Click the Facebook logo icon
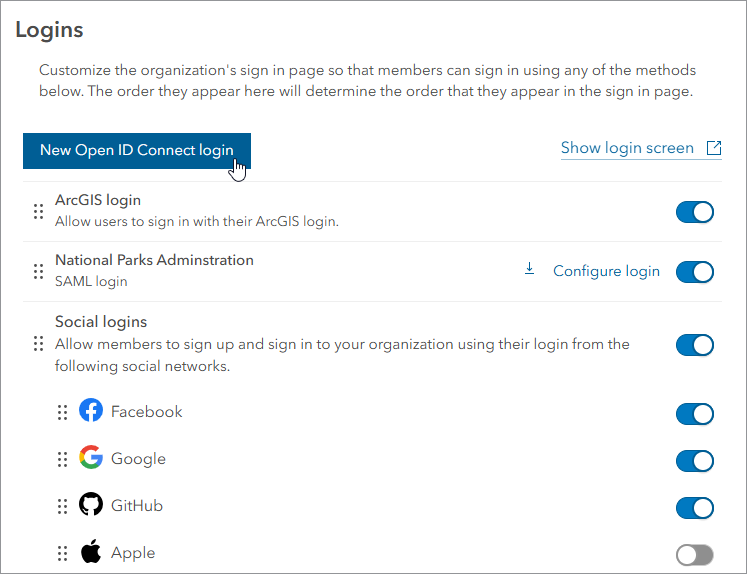Image resolution: width=747 pixels, height=574 pixels. pos(91,411)
